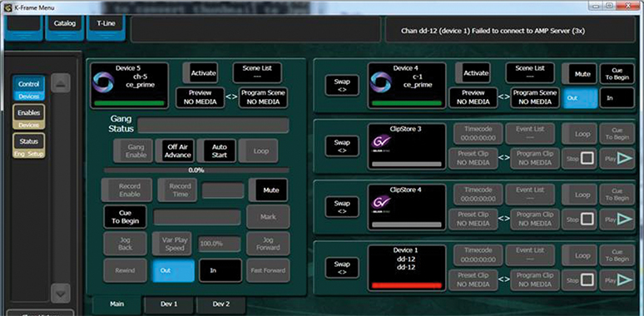Select the ClipStore 3 device thumbnail
Viewport: 644px width, 316px height.
pos(407,146)
